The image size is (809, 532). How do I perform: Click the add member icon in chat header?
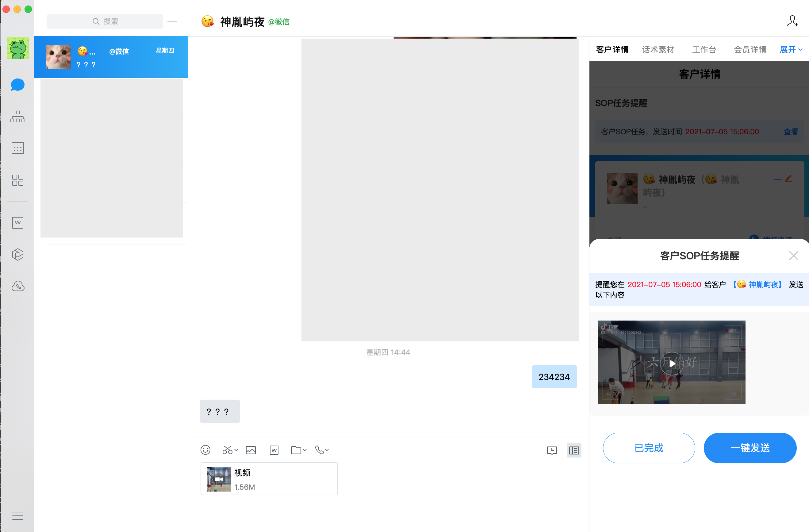792,21
